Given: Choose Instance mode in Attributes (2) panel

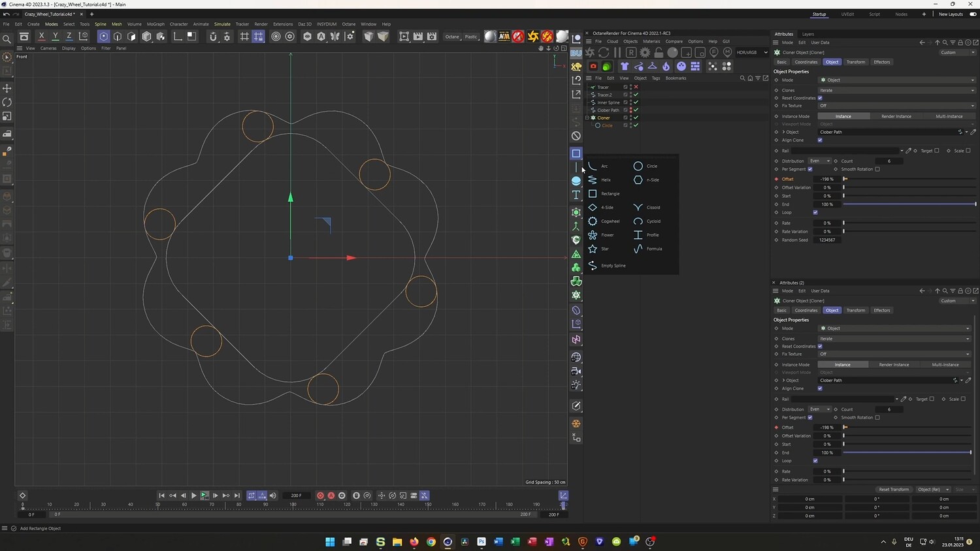Looking at the screenshot, I should click(843, 364).
